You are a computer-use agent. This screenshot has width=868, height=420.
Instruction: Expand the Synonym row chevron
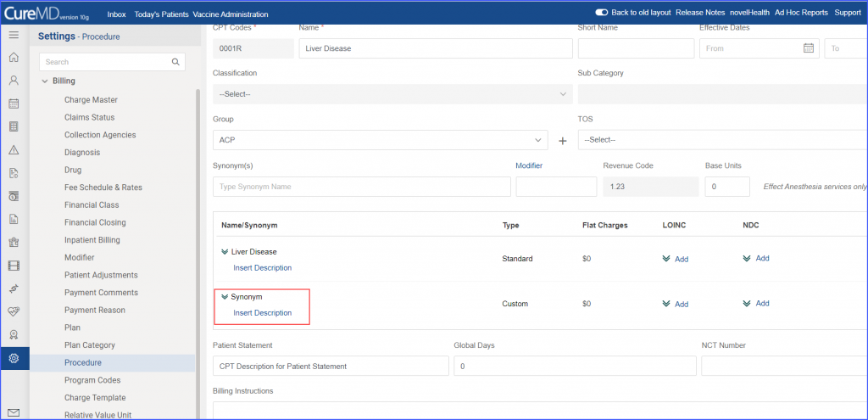(225, 297)
